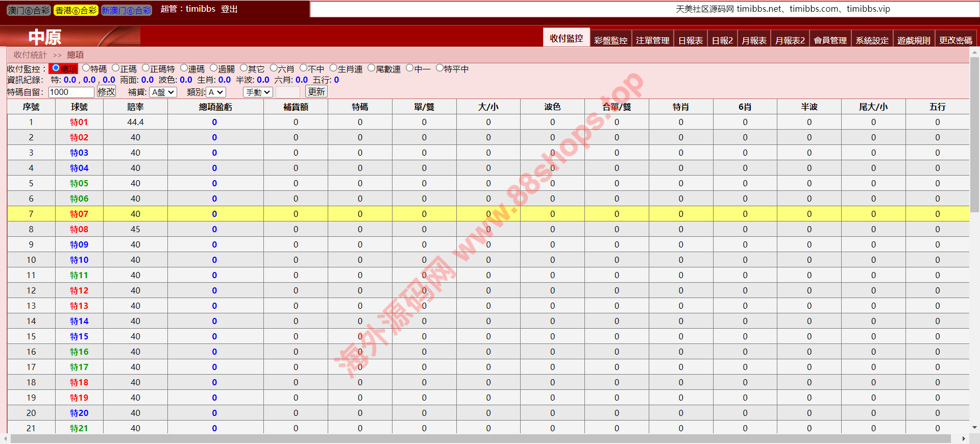Switch to the 香港⑥合彩 yellow badge
The width and height of the screenshot is (980, 444).
pyautogui.click(x=76, y=10)
